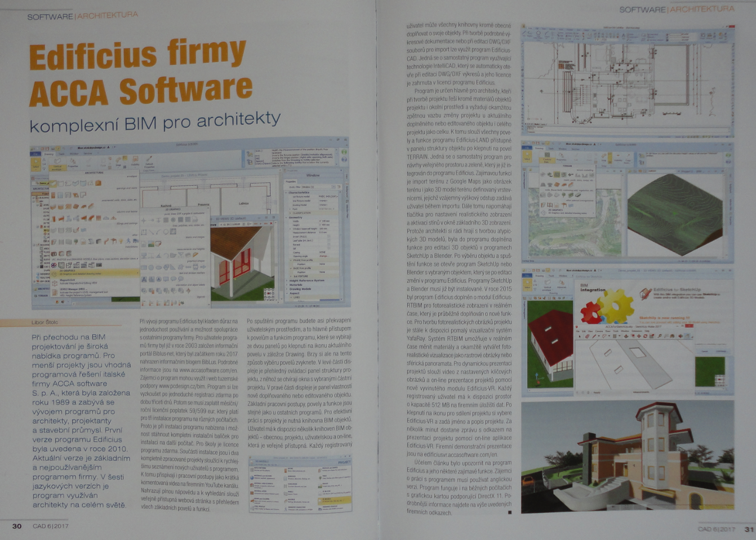Image resolution: width=756 pixels, height=540 pixels.
Task: Open Properties tool in the main Edificius ribbon
Action: coord(73,163)
